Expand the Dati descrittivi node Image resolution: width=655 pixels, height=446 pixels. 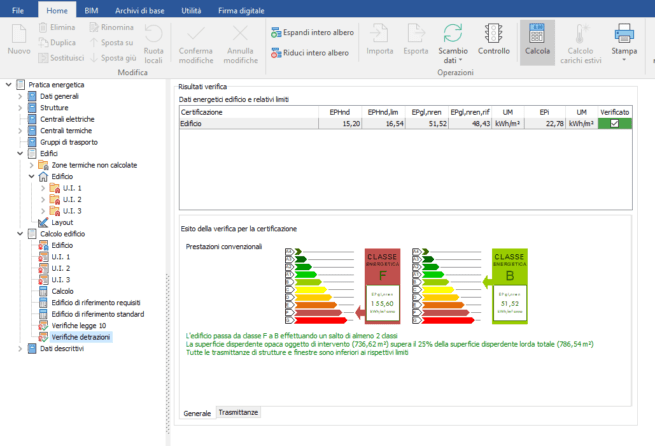pyautogui.click(x=20, y=349)
